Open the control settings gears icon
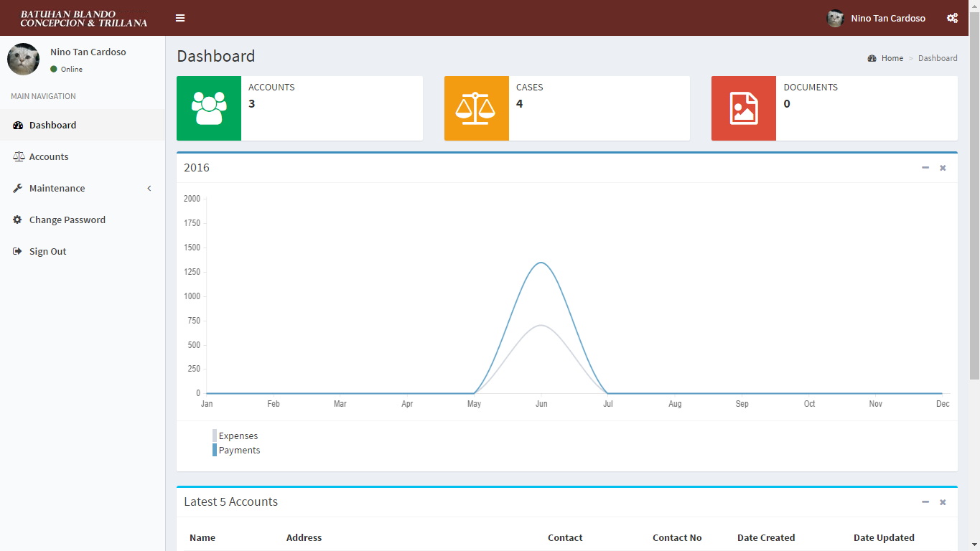This screenshot has height=551, width=980. coord(952,18)
